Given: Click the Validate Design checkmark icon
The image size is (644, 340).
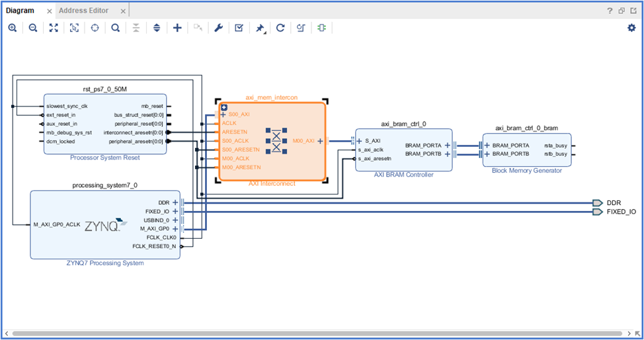Looking at the screenshot, I should [239, 28].
